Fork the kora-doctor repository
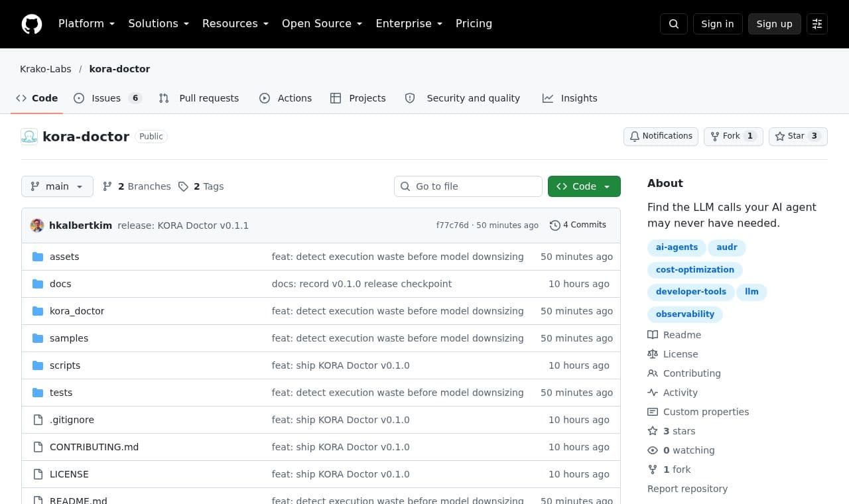 734,136
